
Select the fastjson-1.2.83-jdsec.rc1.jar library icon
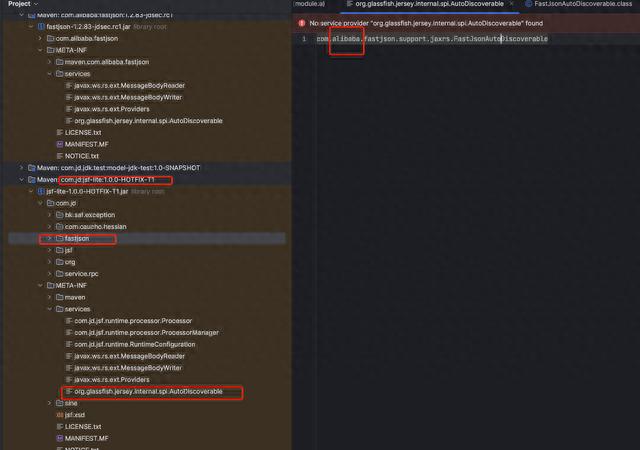pos(41,27)
